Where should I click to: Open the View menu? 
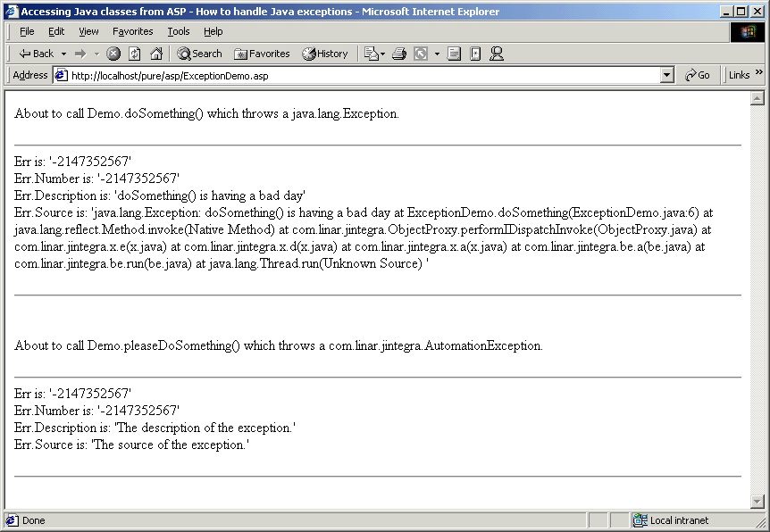[88, 31]
